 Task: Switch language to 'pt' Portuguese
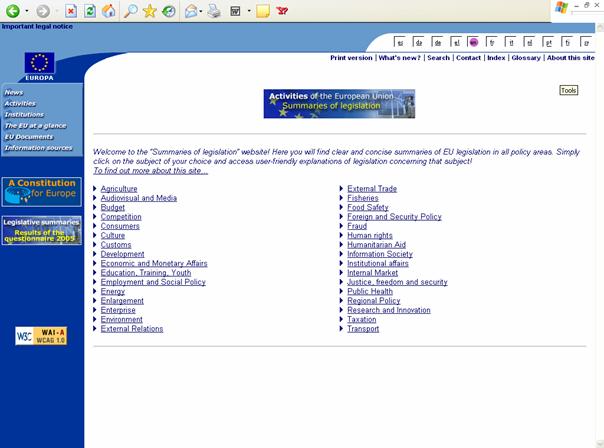tap(548, 42)
